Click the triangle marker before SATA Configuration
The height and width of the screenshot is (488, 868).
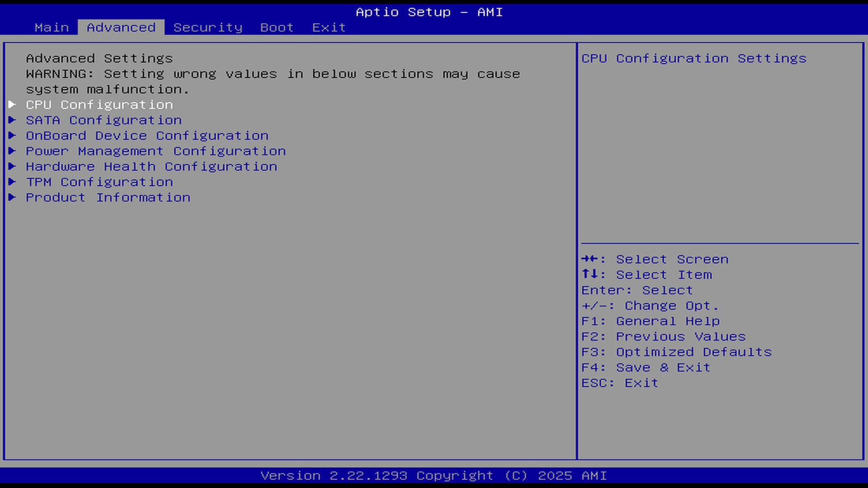click(12, 120)
